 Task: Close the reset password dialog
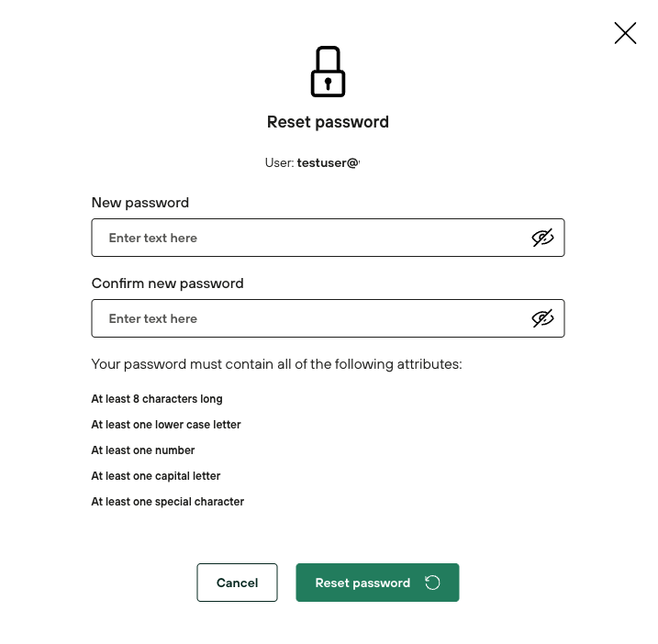tap(625, 33)
